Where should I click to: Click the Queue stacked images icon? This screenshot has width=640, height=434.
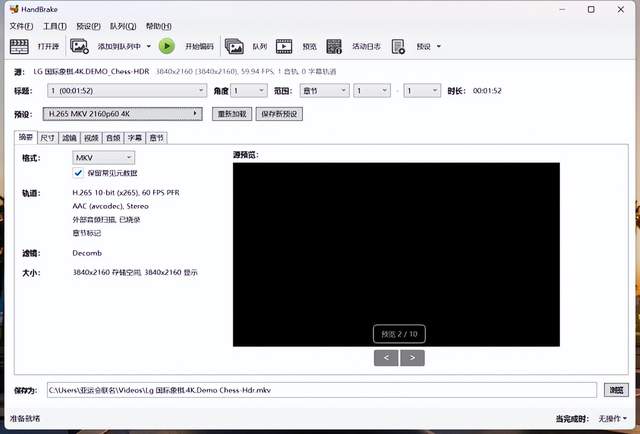pos(234,47)
